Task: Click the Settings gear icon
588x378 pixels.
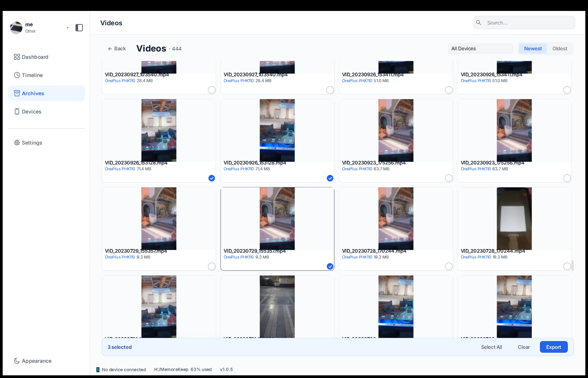Action: click(x=17, y=143)
